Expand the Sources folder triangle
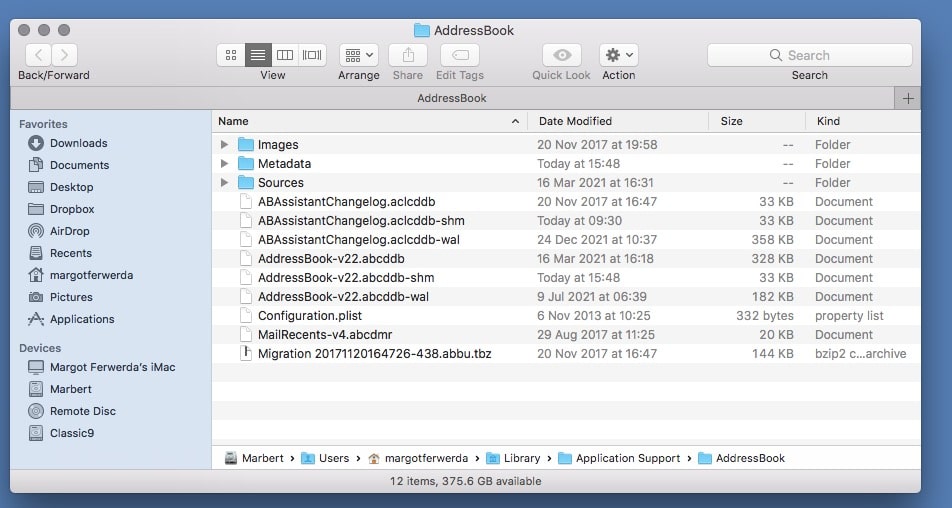This screenshot has height=508, width=952. click(224, 183)
